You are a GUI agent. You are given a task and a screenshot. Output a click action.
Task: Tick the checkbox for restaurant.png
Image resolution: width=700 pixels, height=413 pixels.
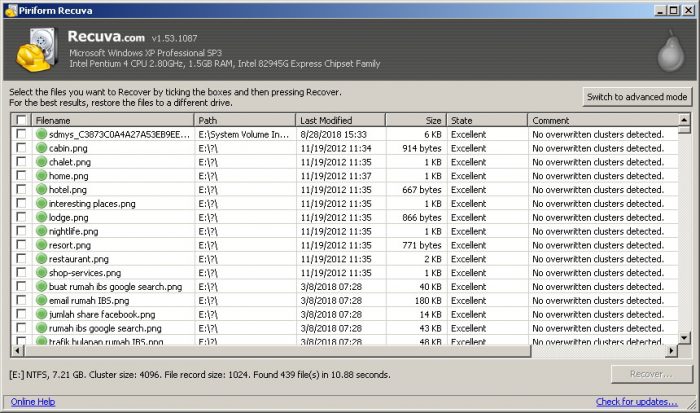pos(21,258)
